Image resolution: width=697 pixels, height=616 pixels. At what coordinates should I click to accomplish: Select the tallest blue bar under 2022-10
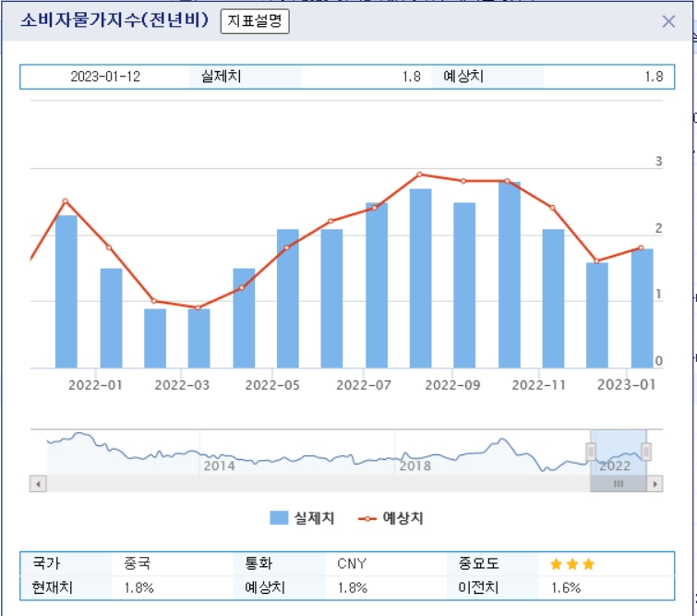(510, 275)
